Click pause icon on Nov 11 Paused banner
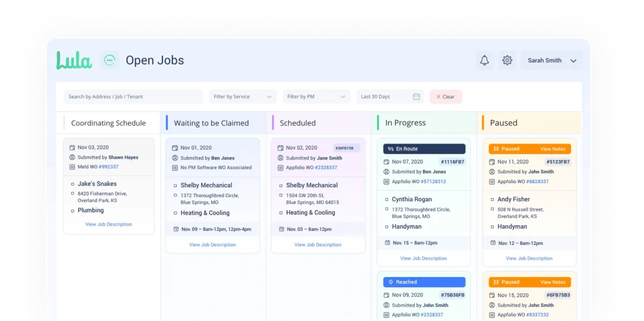This screenshot has height=321, width=644. (496, 149)
